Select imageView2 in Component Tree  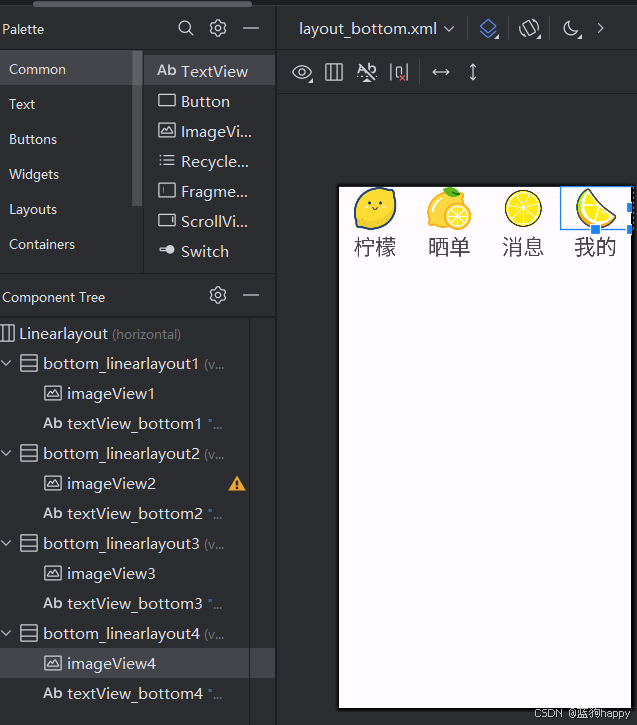click(x=125, y=484)
